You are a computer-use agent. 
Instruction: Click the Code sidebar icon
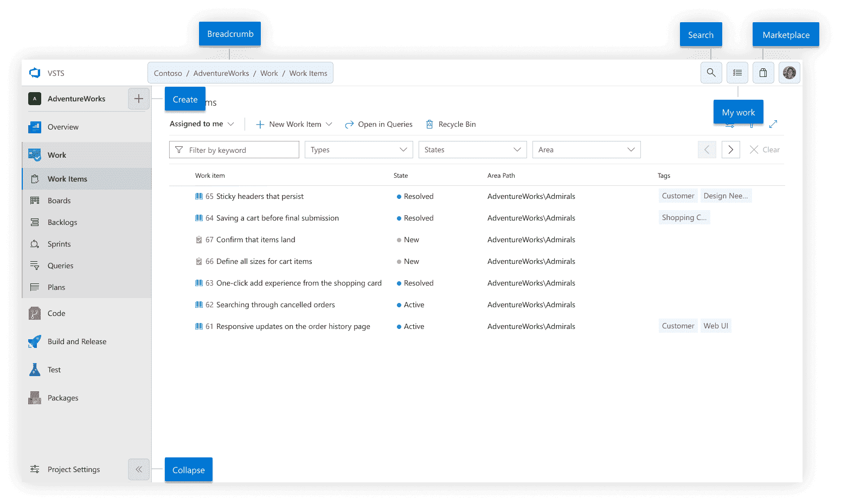(35, 313)
